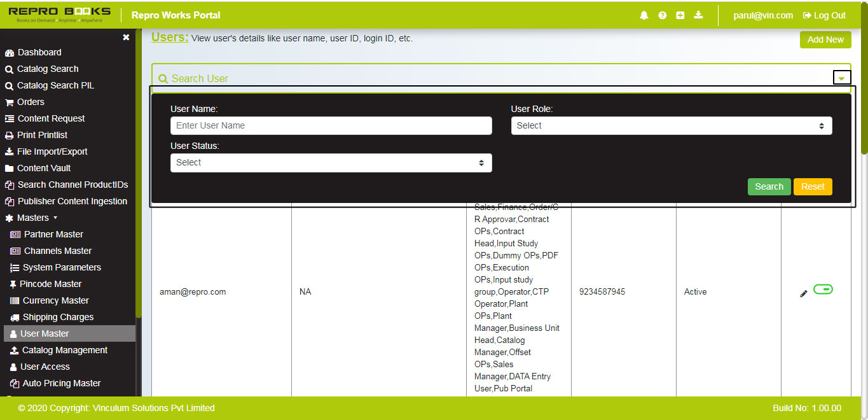The image size is (868, 420).
Task: Click the Reset button in the search panel
Action: pyautogui.click(x=813, y=186)
